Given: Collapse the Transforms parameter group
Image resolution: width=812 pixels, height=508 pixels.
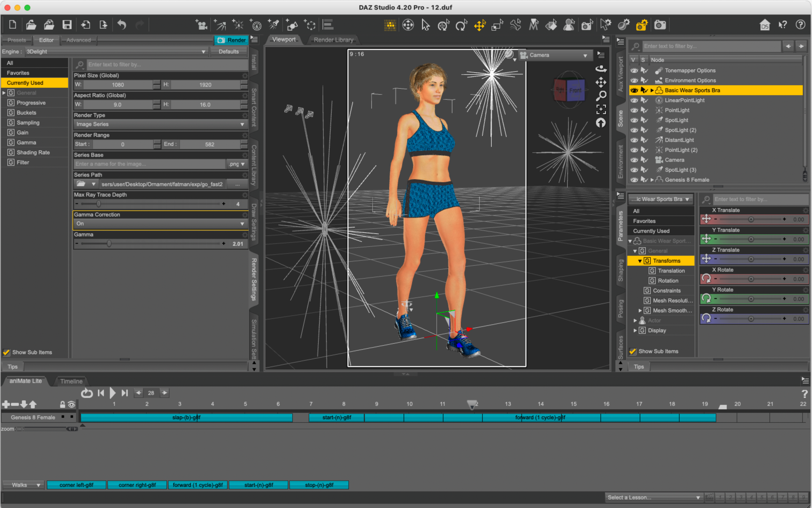Looking at the screenshot, I should coord(639,261).
